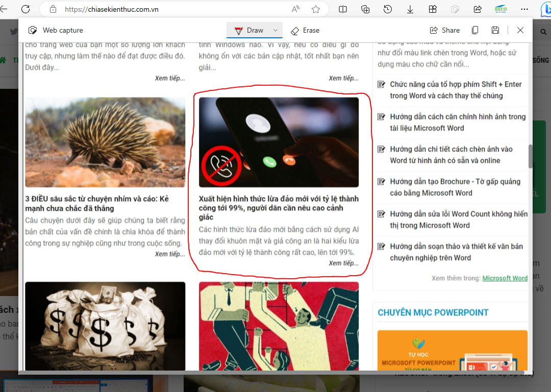Open browsing History
Screen dimensions: 551x392
tap(388, 9)
